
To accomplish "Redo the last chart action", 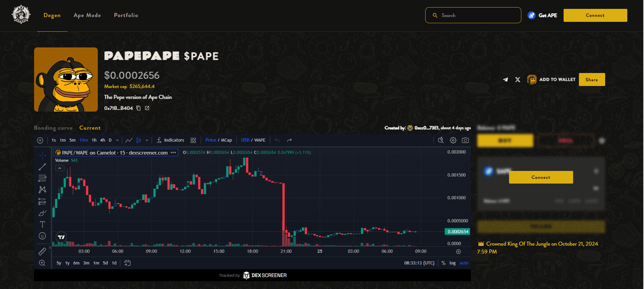I will [x=289, y=140].
